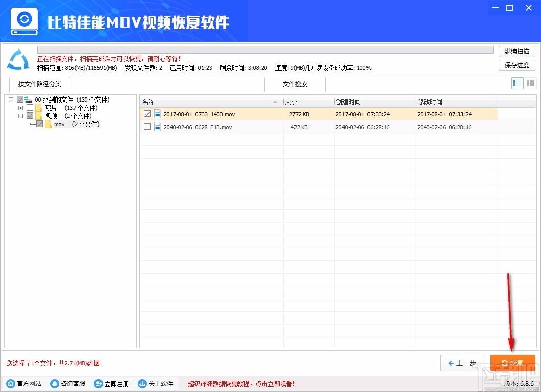Click 剩余时间: 3:08:20 status text
Screen dimensions: 541x392
(x=243, y=68)
